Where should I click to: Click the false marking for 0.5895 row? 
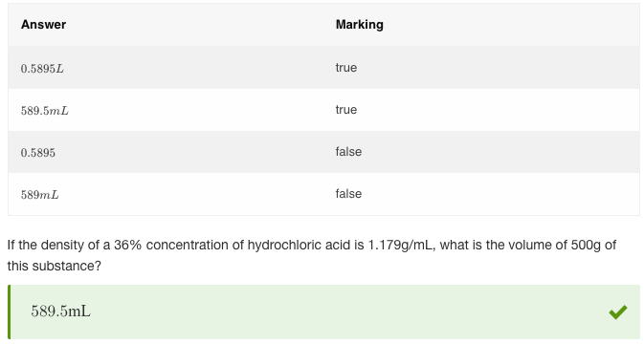[x=348, y=152]
